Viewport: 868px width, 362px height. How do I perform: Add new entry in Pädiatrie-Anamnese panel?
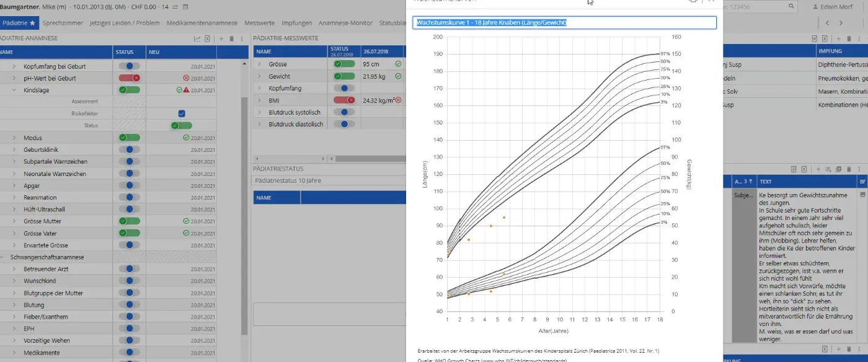pos(221,38)
